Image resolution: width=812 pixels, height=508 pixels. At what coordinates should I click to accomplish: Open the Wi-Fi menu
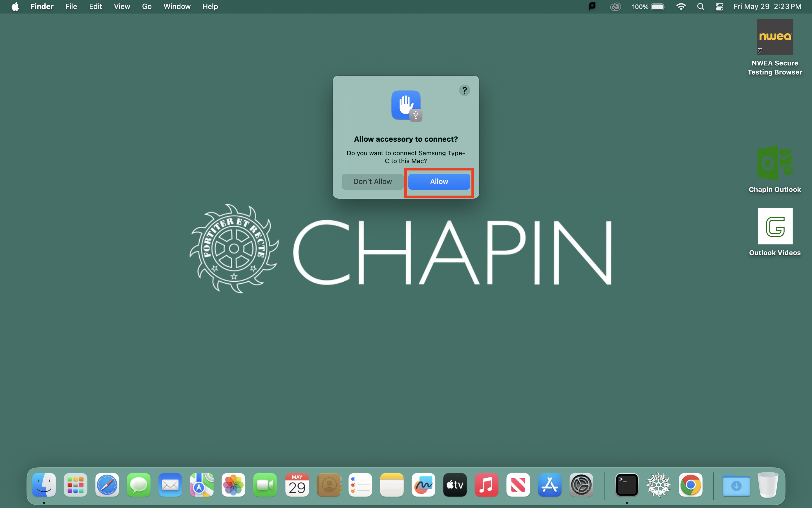tap(681, 7)
